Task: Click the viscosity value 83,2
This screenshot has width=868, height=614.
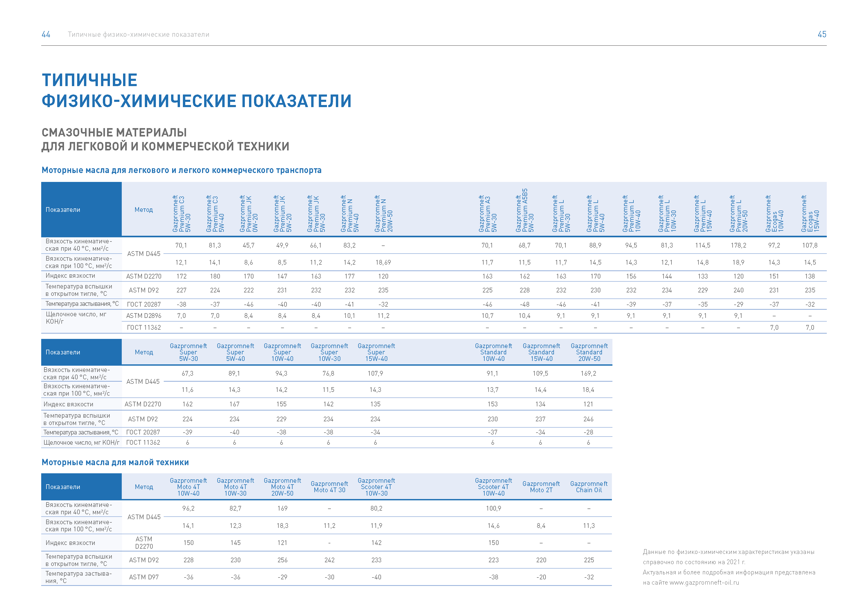Action: pos(349,245)
